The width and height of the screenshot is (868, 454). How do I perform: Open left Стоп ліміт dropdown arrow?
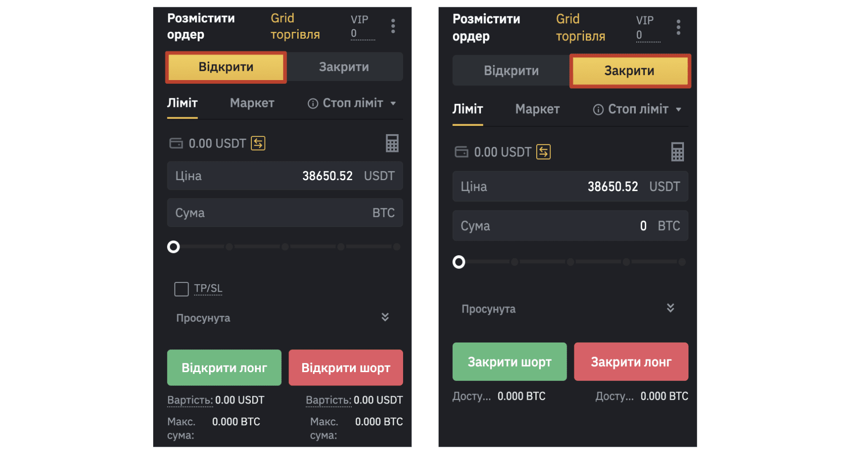[393, 104]
